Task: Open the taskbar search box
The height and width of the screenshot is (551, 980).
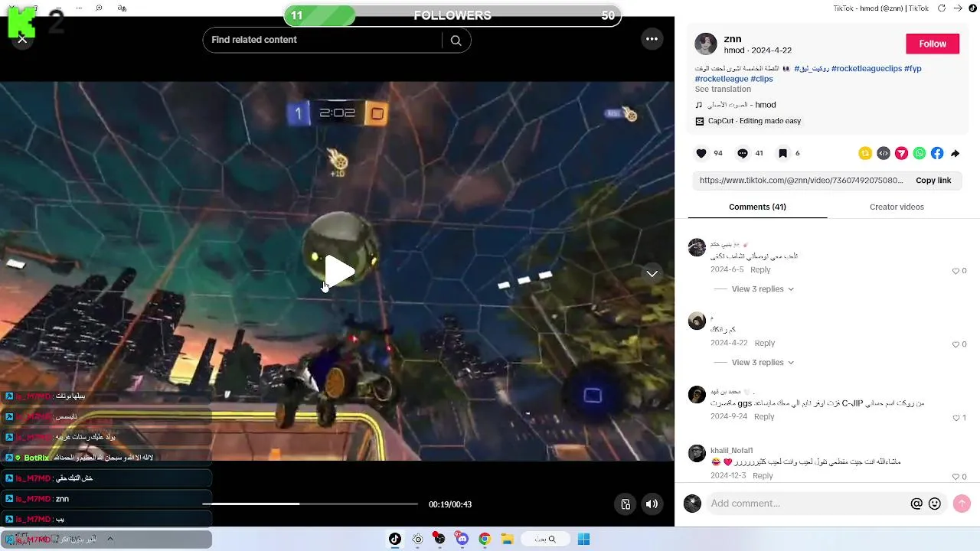Action: click(544, 539)
